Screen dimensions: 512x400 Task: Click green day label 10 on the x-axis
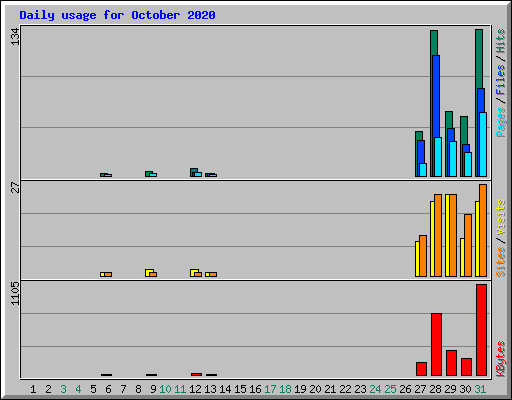[165, 389]
